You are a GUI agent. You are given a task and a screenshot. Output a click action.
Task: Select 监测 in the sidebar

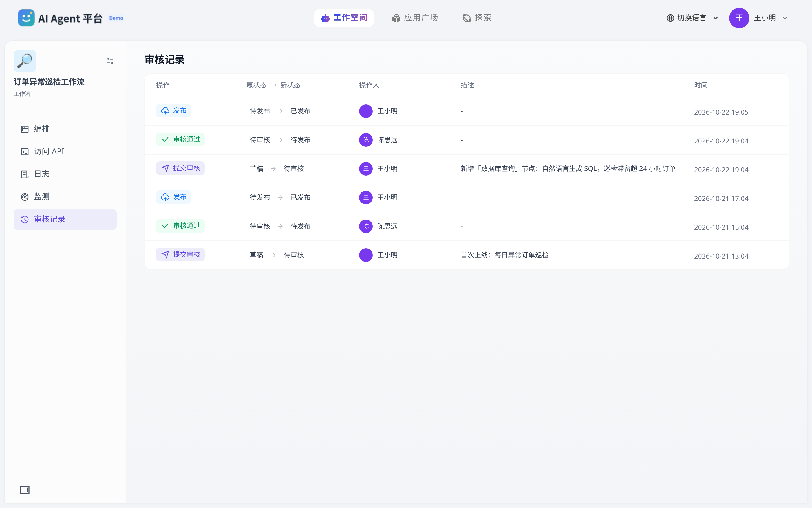[65, 196]
